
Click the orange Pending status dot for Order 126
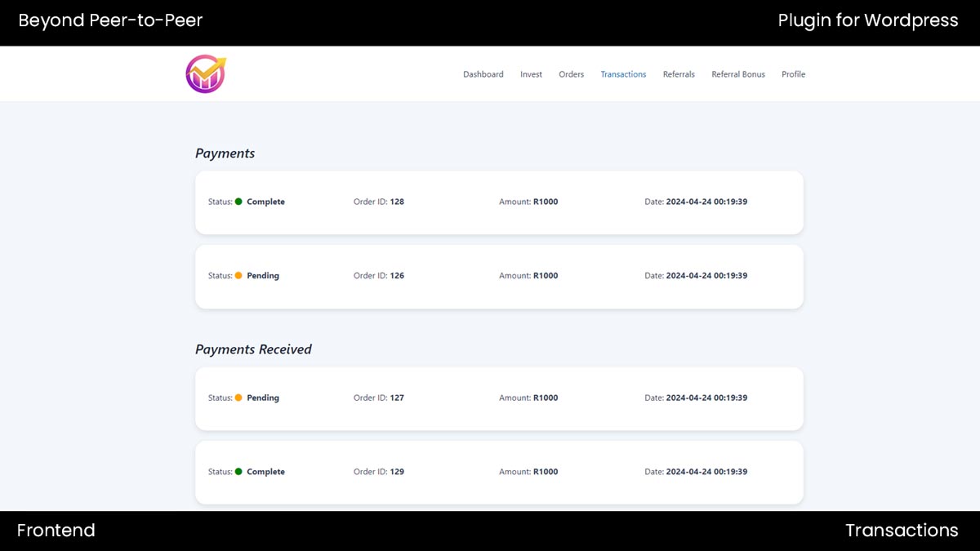(238, 276)
